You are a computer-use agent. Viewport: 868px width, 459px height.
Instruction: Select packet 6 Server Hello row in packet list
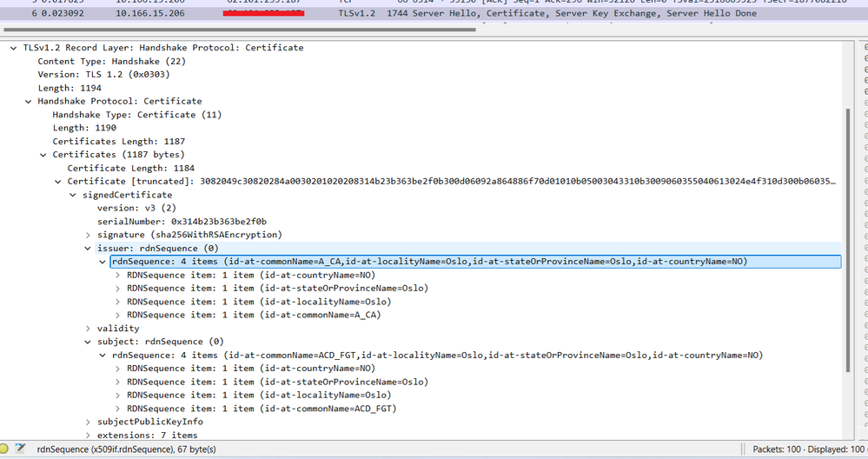click(x=434, y=13)
